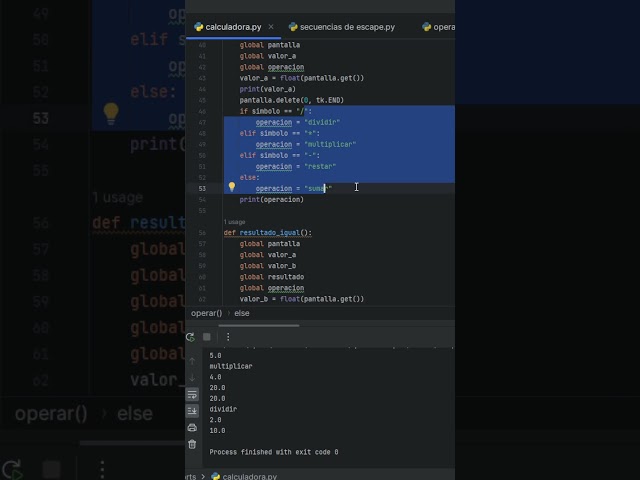Click the up arrow in the console sidebar
The height and width of the screenshot is (480, 640).
[x=192, y=361]
